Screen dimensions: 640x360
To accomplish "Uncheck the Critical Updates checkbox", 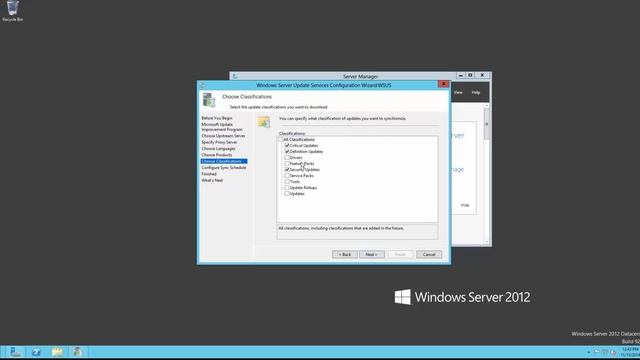I will click(x=287, y=145).
